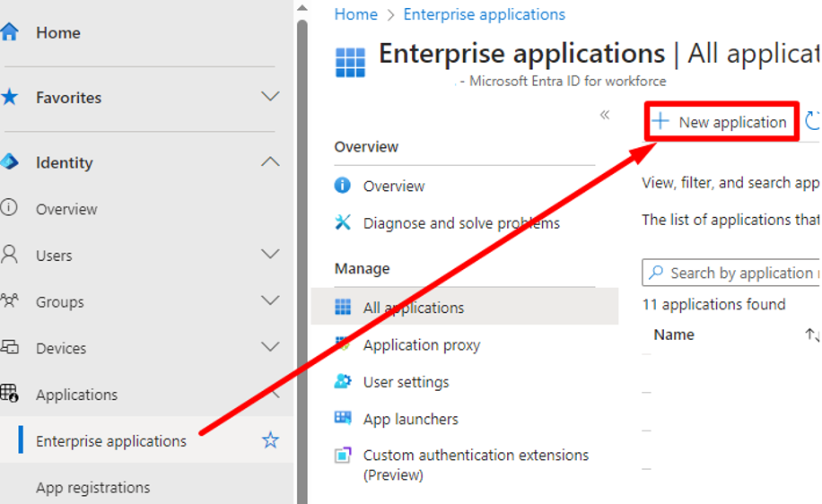Collapse the Identity section chevron
The height and width of the screenshot is (504, 822).
click(270, 162)
